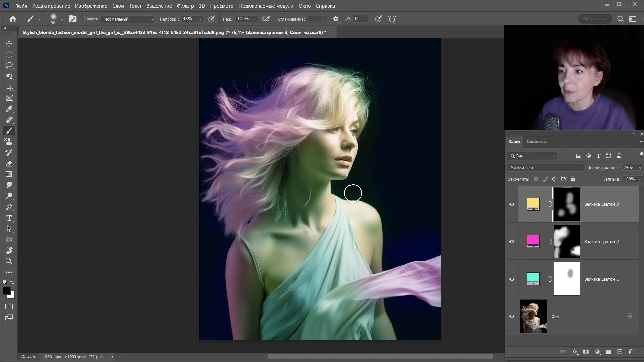Open the Фильтр menu
The width and height of the screenshot is (644, 362).
pos(185,6)
